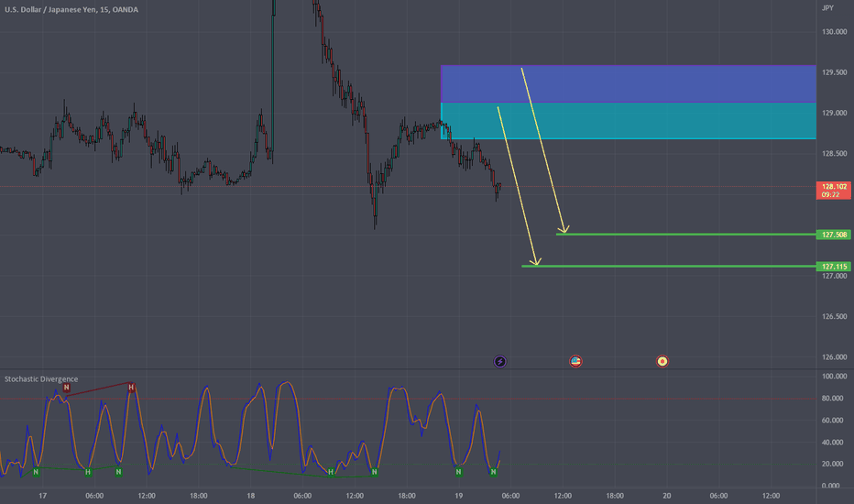Click date label 17 on time axis
This screenshot has width=854, height=504.
tap(42, 496)
